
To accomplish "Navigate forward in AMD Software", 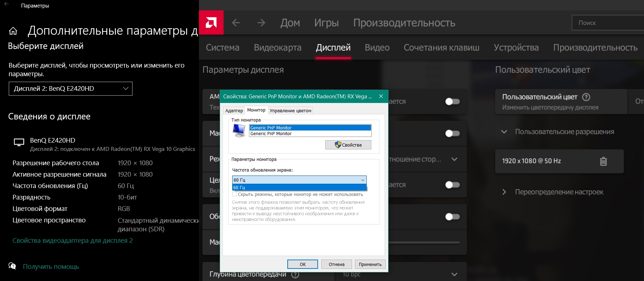I will (x=261, y=23).
